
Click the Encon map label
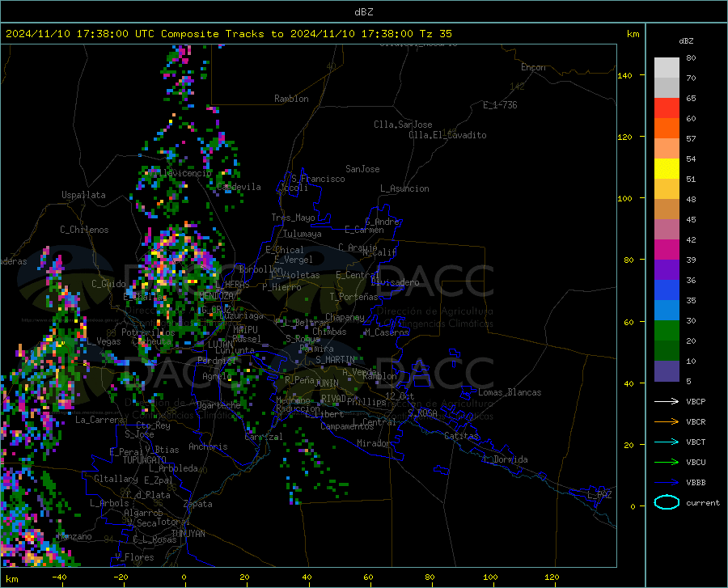tap(533, 67)
